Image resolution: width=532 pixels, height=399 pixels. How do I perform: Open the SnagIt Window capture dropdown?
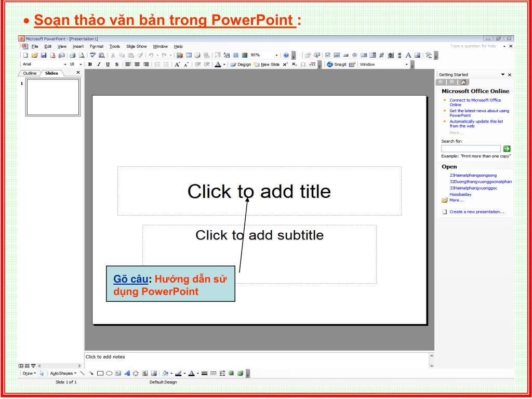(406, 64)
